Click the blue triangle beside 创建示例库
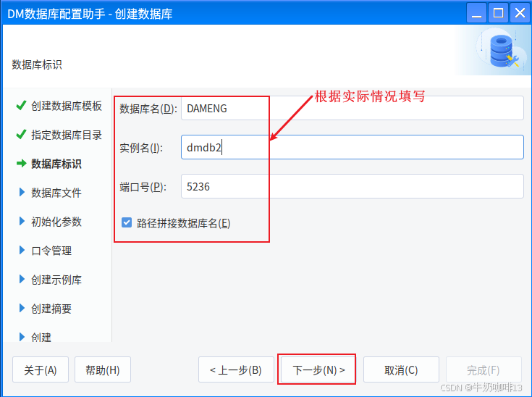532x397 pixels. click(x=22, y=279)
